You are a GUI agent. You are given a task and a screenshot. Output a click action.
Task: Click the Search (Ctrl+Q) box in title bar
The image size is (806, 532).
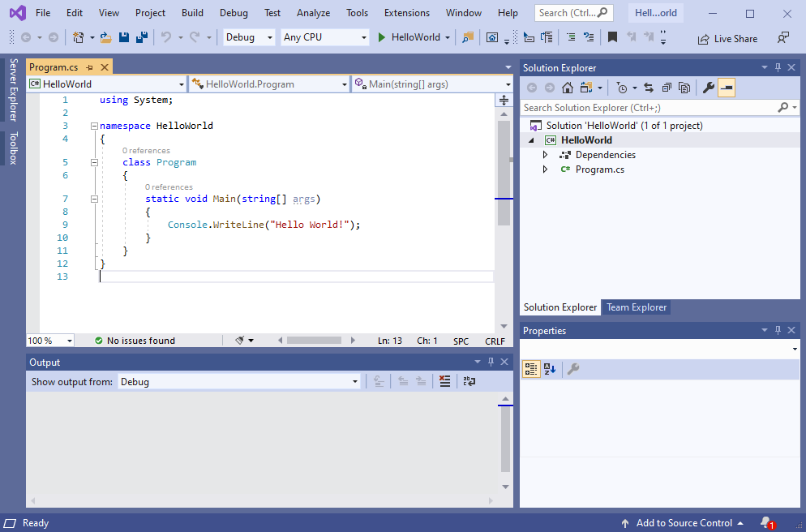pos(573,13)
